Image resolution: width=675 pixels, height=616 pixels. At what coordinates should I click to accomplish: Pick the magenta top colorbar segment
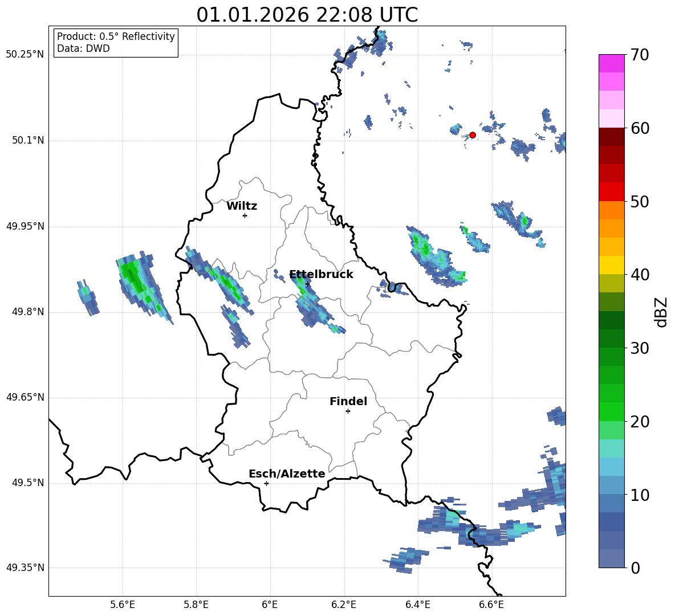tap(611, 63)
